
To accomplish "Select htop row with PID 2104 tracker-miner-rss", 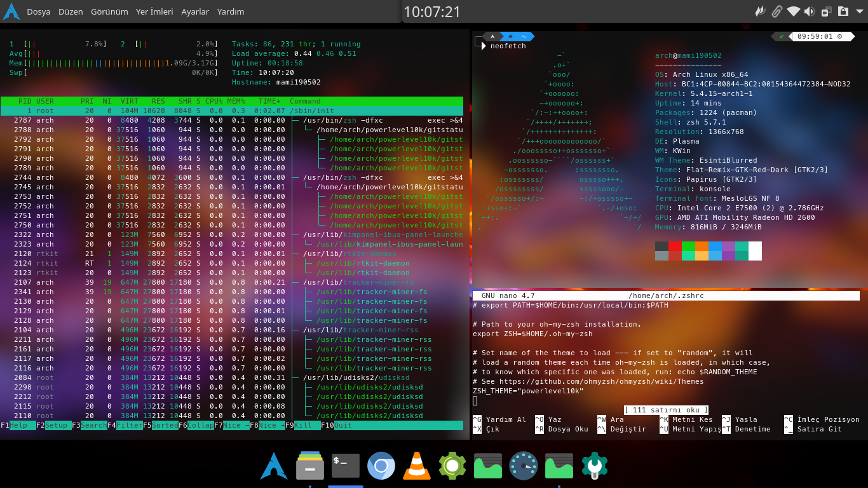I will (232, 330).
